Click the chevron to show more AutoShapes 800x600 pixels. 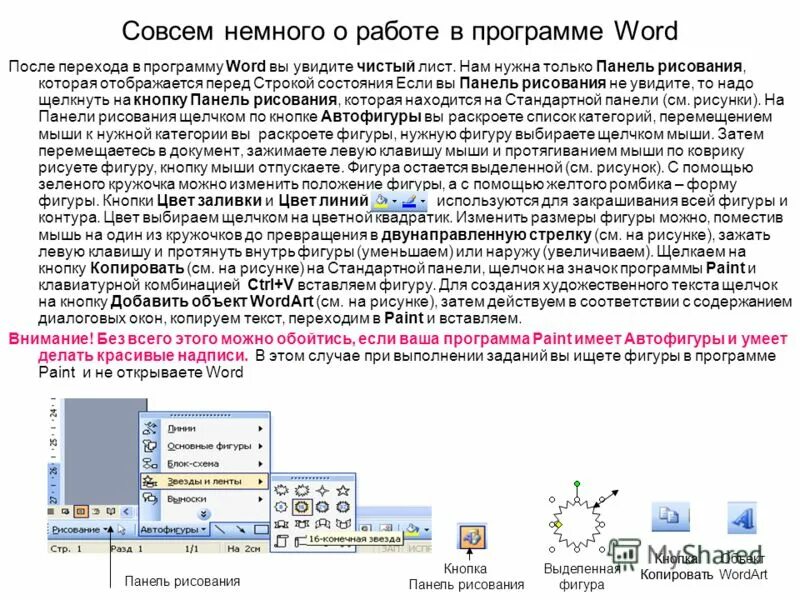(204, 515)
